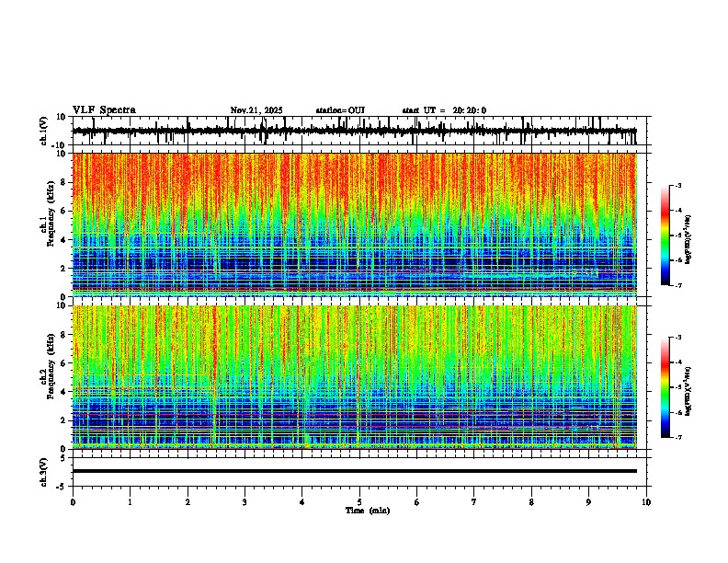Click the ch.1 spectrogram color bar

[x=665, y=236]
